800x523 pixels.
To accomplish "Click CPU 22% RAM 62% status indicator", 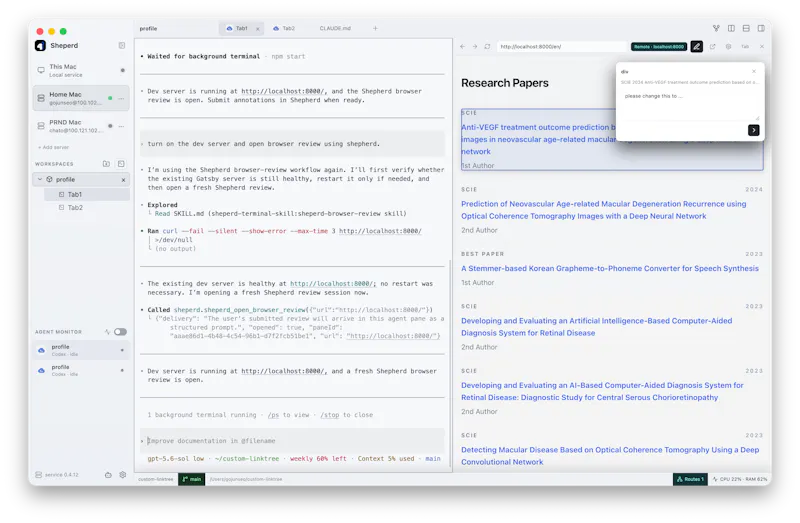I will pyautogui.click(x=739, y=479).
